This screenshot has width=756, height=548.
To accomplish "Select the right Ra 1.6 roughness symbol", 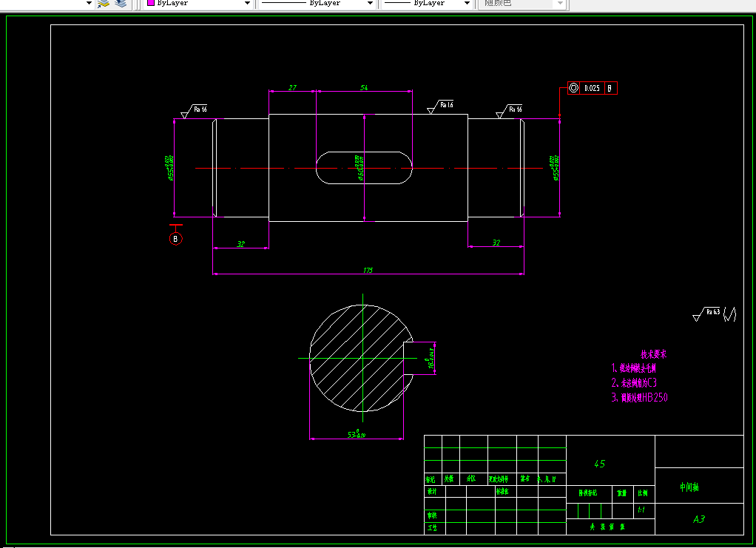I will click(x=509, y=112).
